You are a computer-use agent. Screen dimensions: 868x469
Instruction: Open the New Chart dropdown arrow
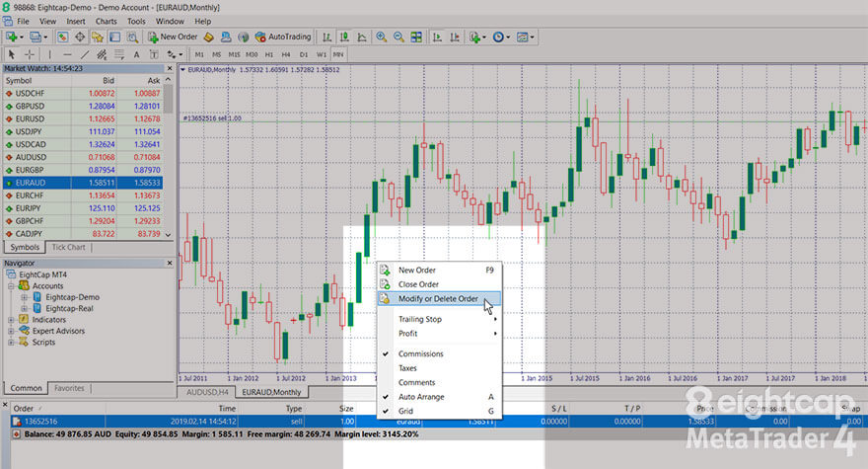coord(22,38)
